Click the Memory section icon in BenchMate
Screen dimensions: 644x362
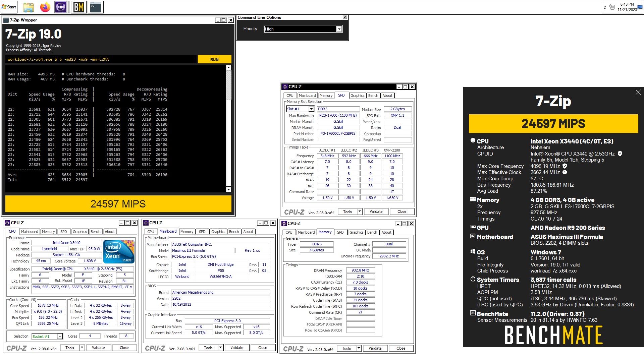click(473, 199)
